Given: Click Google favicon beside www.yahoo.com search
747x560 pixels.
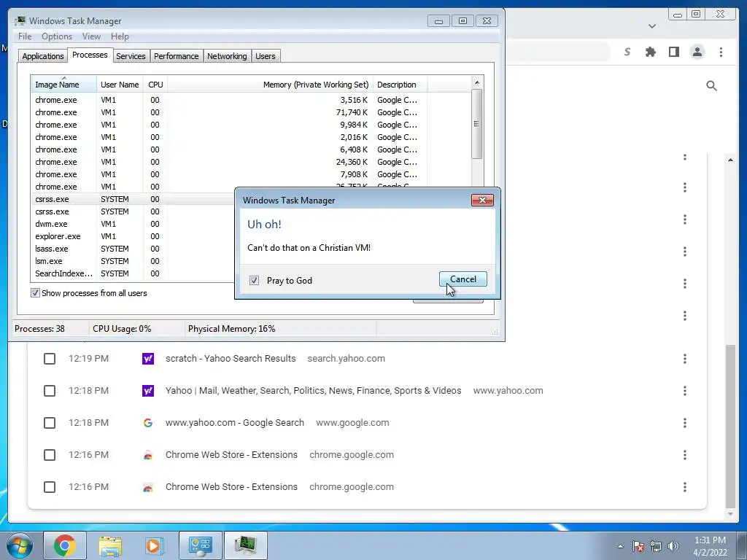Looking at the screenshot, I should [147, 423].
